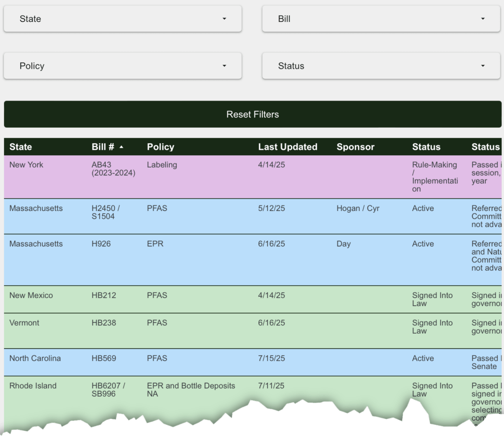Click the Sponsor column header
The width and height of the screenshot is (504, 440).
pos(355,147)
